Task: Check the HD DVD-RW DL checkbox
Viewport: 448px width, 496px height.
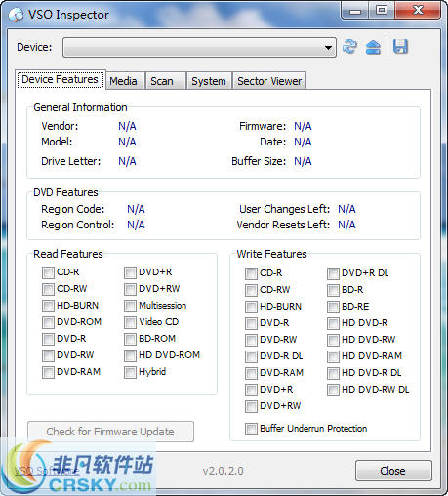Action: coord(333,390)
